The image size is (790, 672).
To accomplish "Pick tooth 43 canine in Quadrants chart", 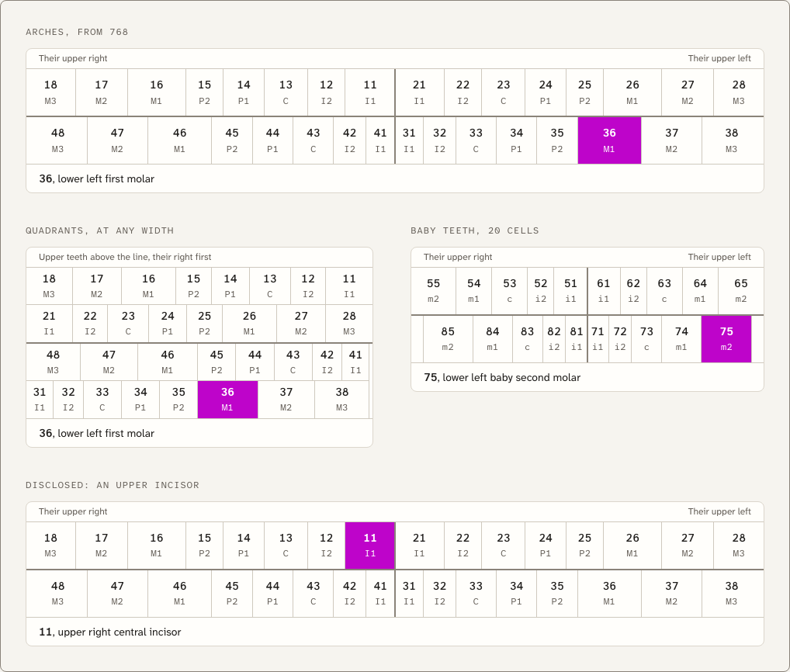I will 293,362.
